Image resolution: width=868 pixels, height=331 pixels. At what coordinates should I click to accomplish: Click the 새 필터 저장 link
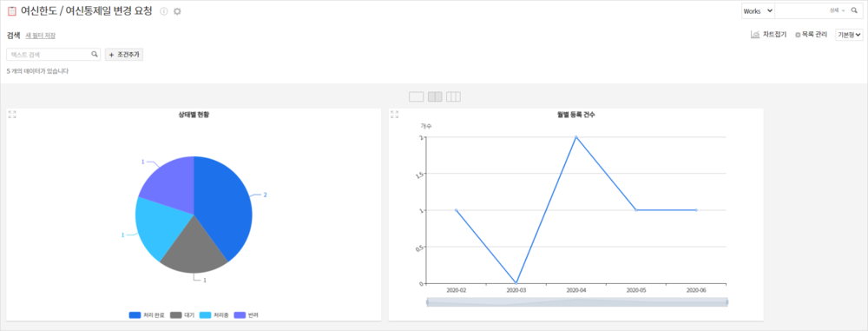click(41, 36)
